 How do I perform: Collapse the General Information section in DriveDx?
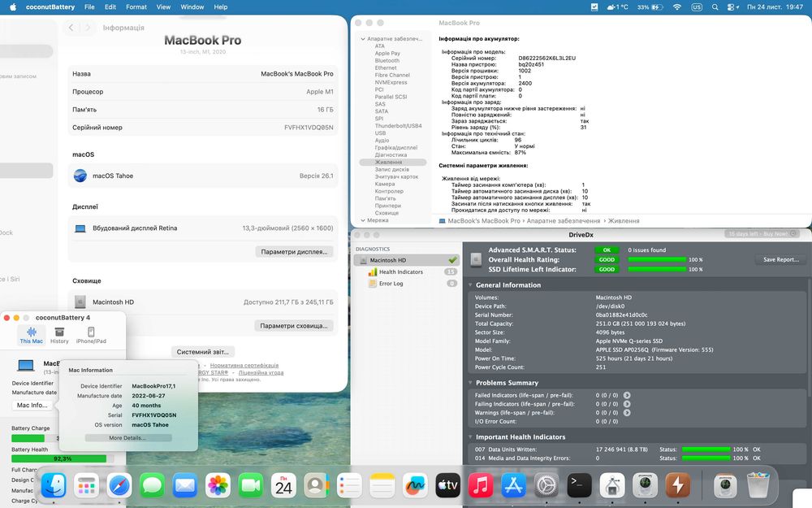(x=470, y=285)
